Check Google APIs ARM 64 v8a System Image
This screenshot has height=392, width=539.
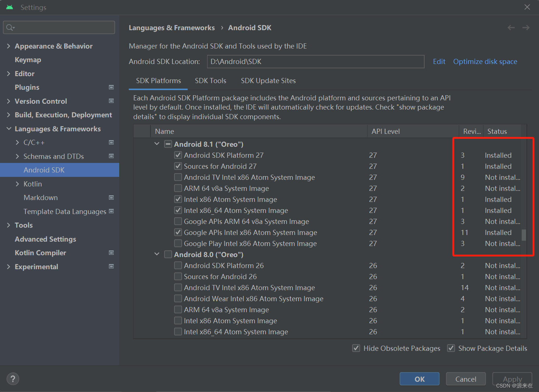click(x=178, y=221)
